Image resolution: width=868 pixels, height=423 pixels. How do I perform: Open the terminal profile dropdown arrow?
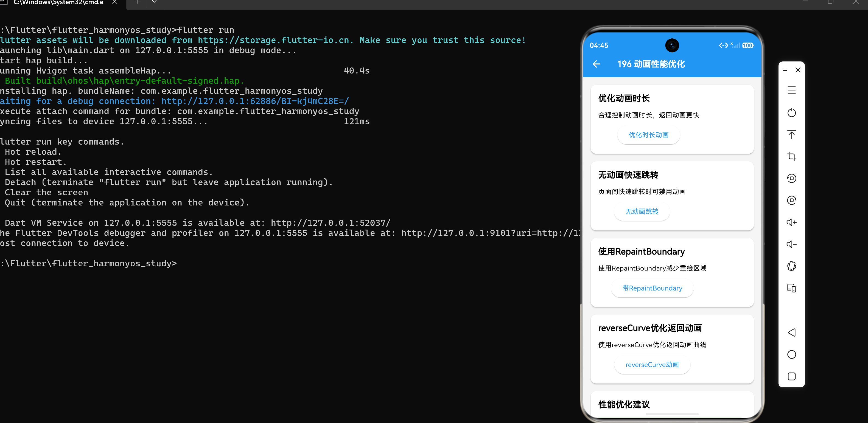[x=154, y=2]
